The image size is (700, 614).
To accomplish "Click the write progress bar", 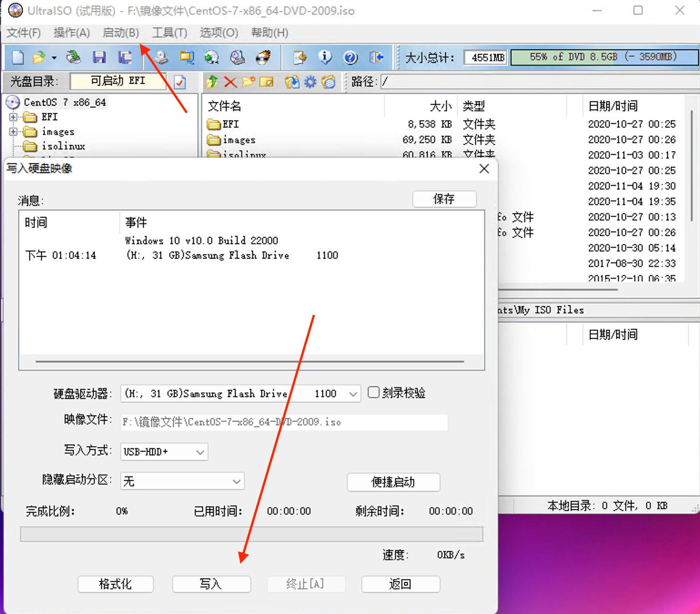I will [x=252, y=534].
